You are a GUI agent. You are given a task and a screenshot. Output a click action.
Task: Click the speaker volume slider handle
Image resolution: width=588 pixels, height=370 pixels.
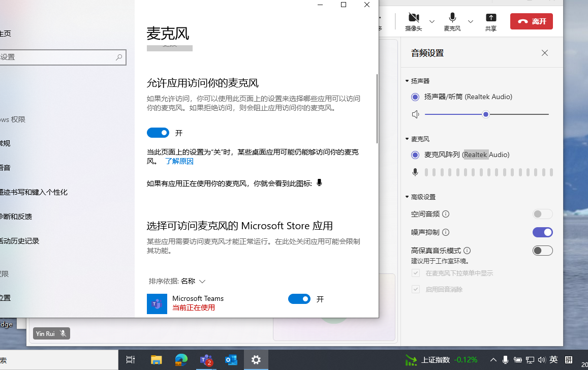(x=486, y=114)
